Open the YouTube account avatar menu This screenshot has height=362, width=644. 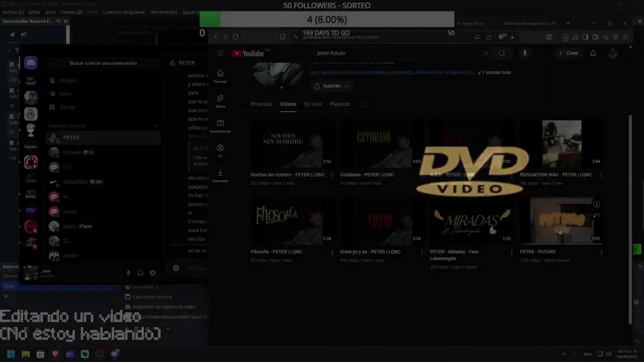pyautogui.click(x=612, y=53)
